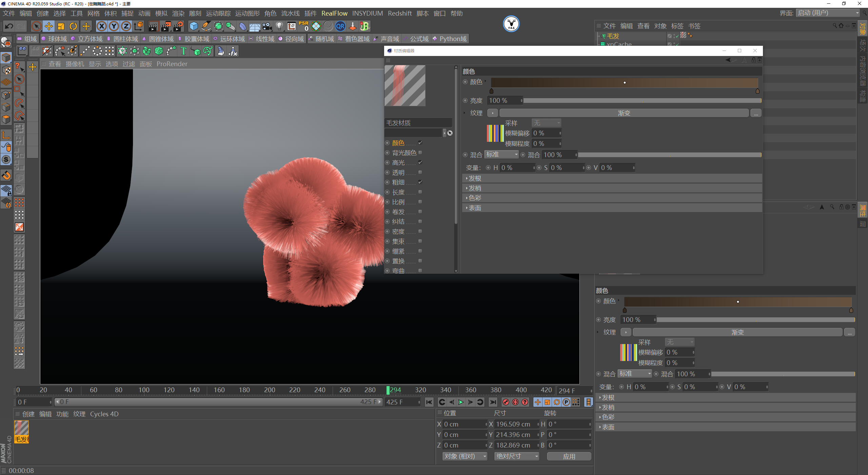The width and height of the screenshot is (868, 475).
Task: Expand the 发根 section in material editor
Action: [475, 178]
